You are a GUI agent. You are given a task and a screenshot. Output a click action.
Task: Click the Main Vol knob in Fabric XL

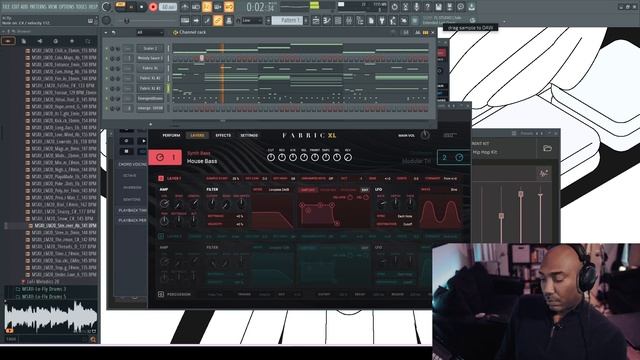[425, 135]
